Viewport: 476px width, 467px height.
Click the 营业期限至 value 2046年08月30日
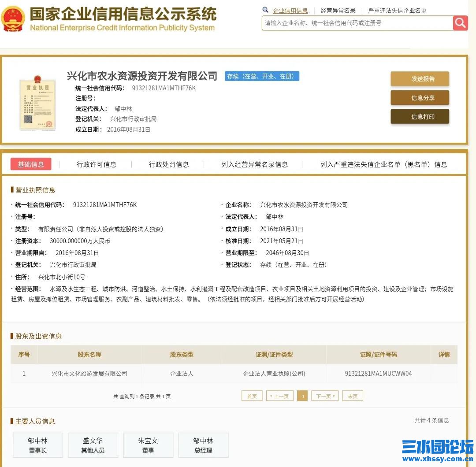click(287, 253)
